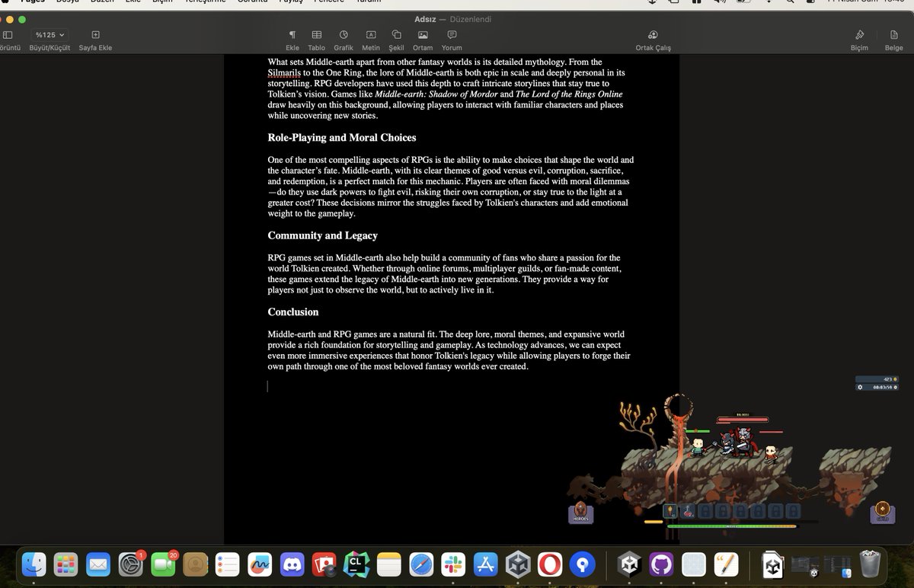Open Ortak Çalış collaboration button
The width and height of the screenshot is (914, 588).
(x=653, y=35)
